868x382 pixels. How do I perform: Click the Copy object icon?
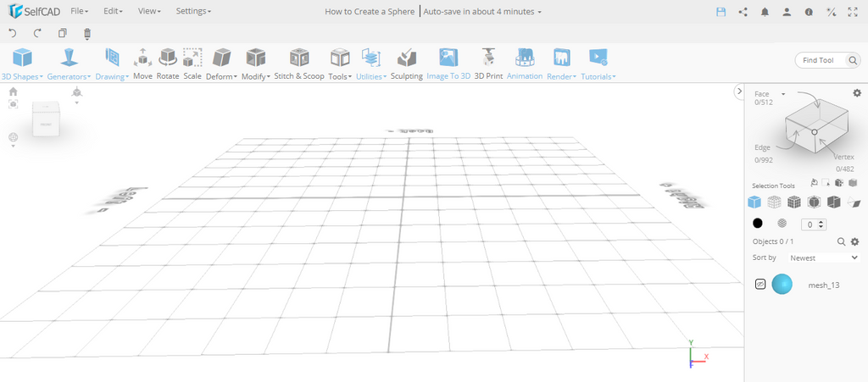pos(63,33)
